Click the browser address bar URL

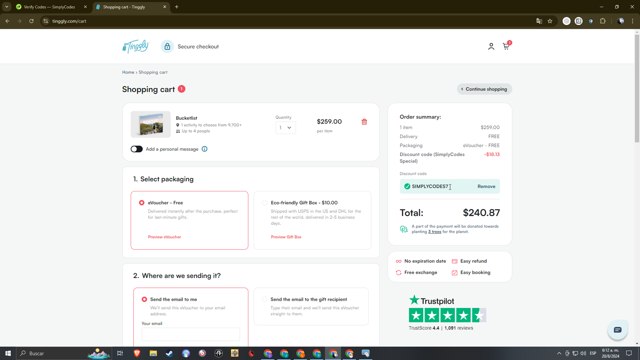(x=69, y=21)
